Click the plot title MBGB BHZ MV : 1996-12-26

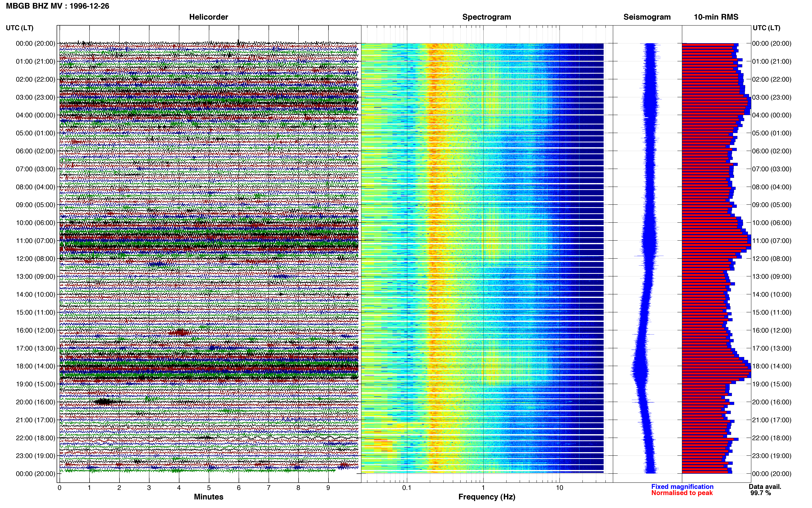[x=57, y=6]
